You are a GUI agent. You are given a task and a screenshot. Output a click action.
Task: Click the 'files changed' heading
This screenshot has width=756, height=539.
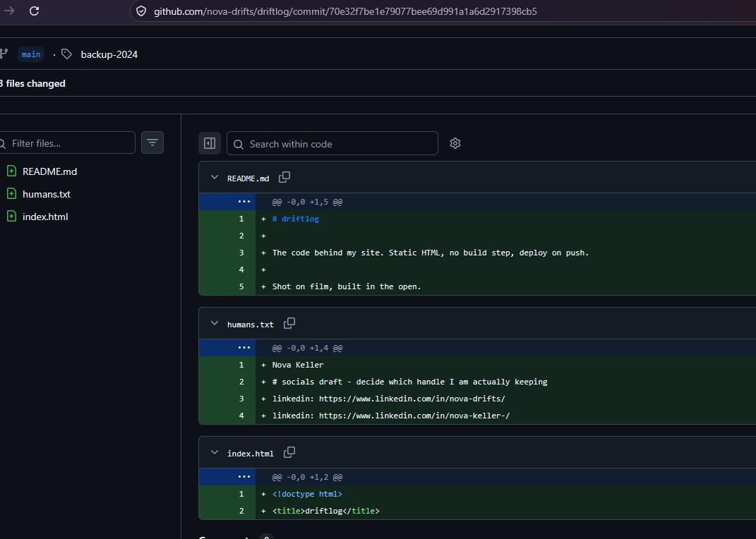pyautogui.click(x=32, y=83)
